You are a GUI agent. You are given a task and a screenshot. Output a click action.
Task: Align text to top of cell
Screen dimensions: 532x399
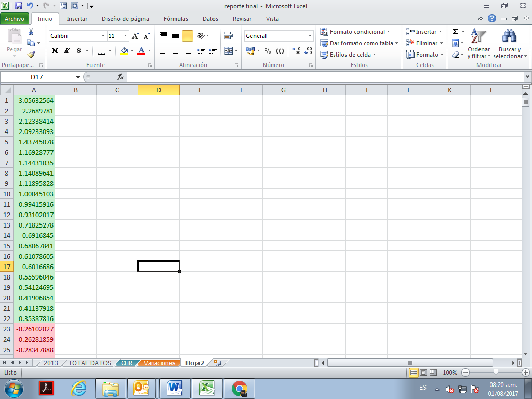(164, 36)
